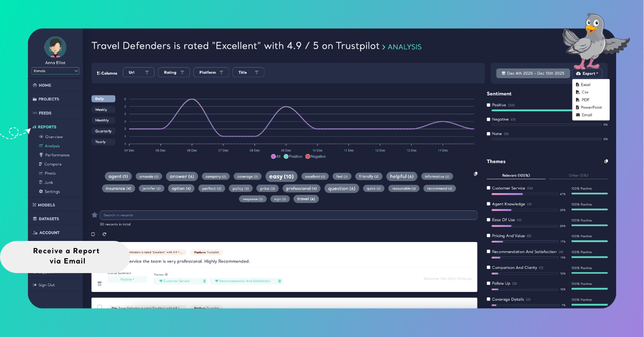Open report Settings in the sidebar
Image resolution: width=644 pixels, height=337 pixels.
49,192
